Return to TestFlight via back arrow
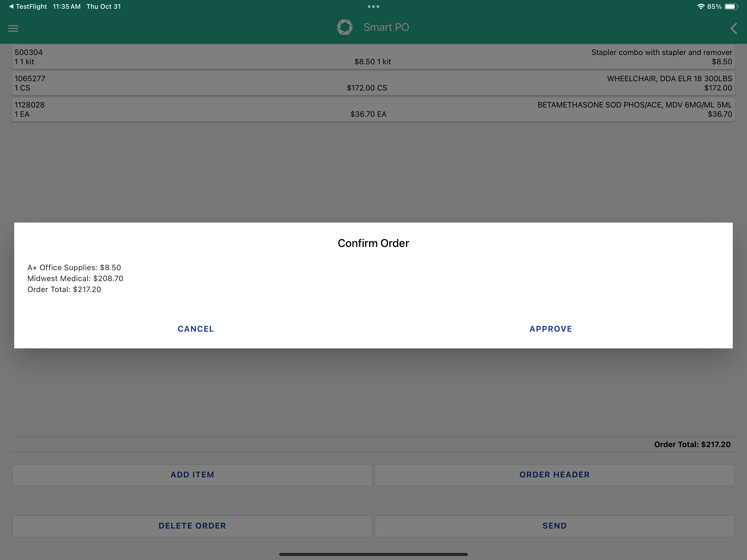The width and height of the screenshot is (747, 560). (x=28, y=6)
